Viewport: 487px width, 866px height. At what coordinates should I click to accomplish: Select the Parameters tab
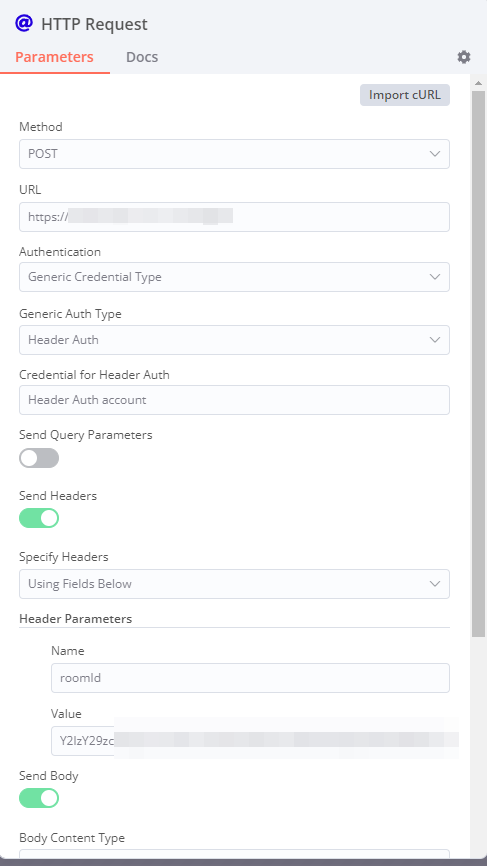(54, 57)
